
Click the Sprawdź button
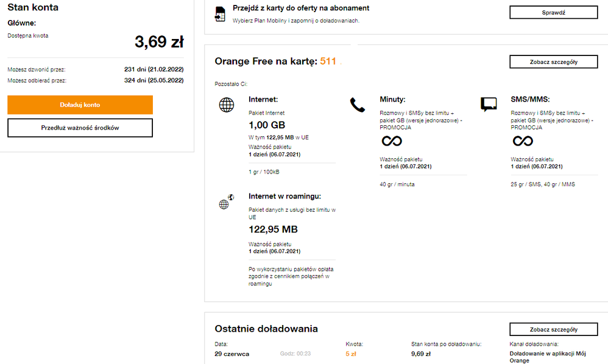(x=553, y=12)
